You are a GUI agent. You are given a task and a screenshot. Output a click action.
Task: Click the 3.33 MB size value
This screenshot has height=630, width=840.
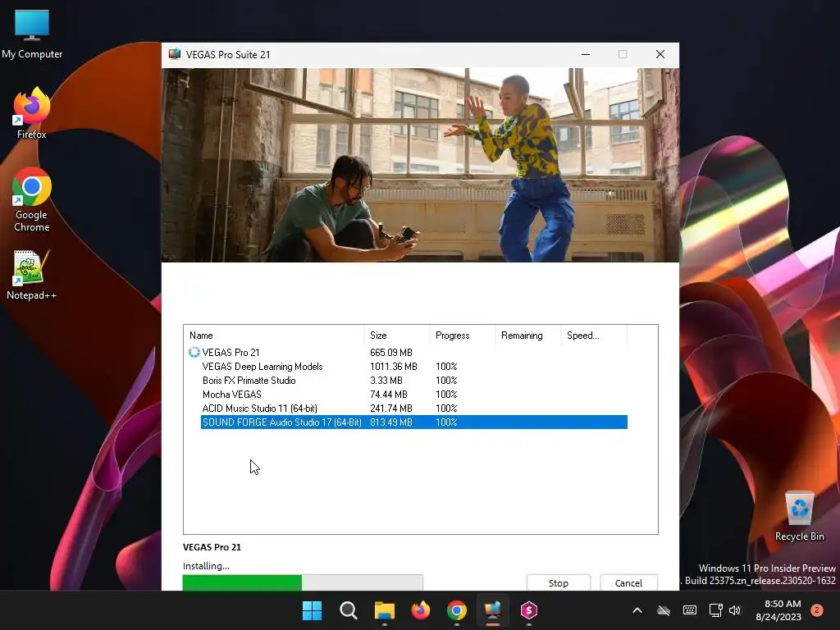[x=386, y=381]
